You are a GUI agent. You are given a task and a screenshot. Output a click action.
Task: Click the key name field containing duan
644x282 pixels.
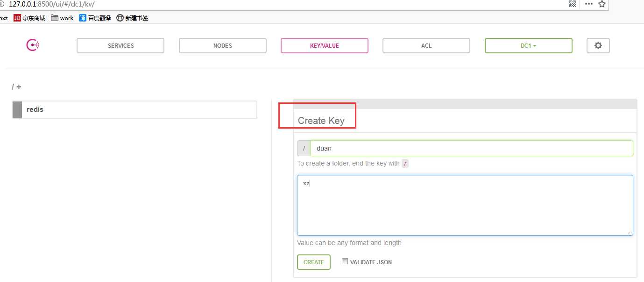(x=472, y=148)
